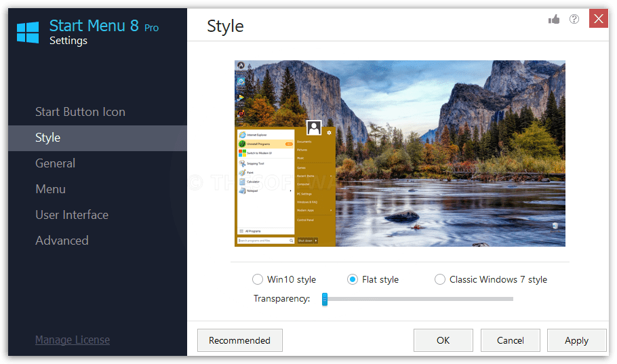Close the settings window
617x364 pixels.
coord(599,18)
